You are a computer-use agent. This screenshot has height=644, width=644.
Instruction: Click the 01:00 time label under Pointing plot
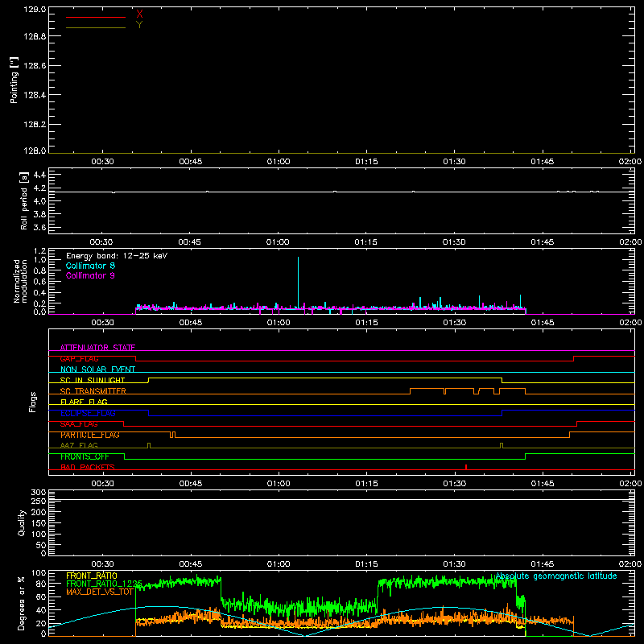(279, 162)
